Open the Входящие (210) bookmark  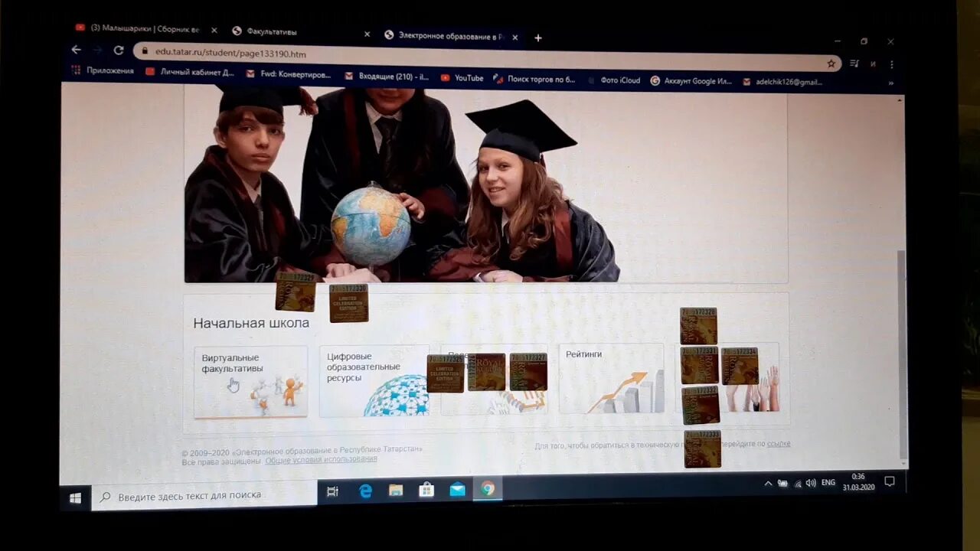pos(387,77)
